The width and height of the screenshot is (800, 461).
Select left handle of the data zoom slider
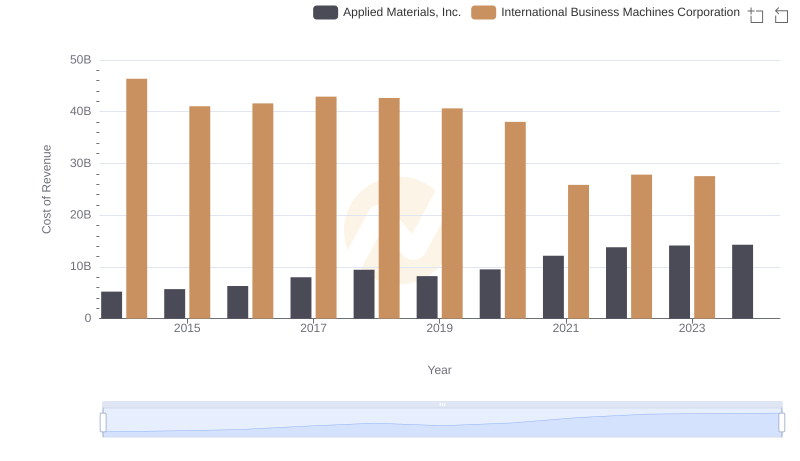point(103,423)
